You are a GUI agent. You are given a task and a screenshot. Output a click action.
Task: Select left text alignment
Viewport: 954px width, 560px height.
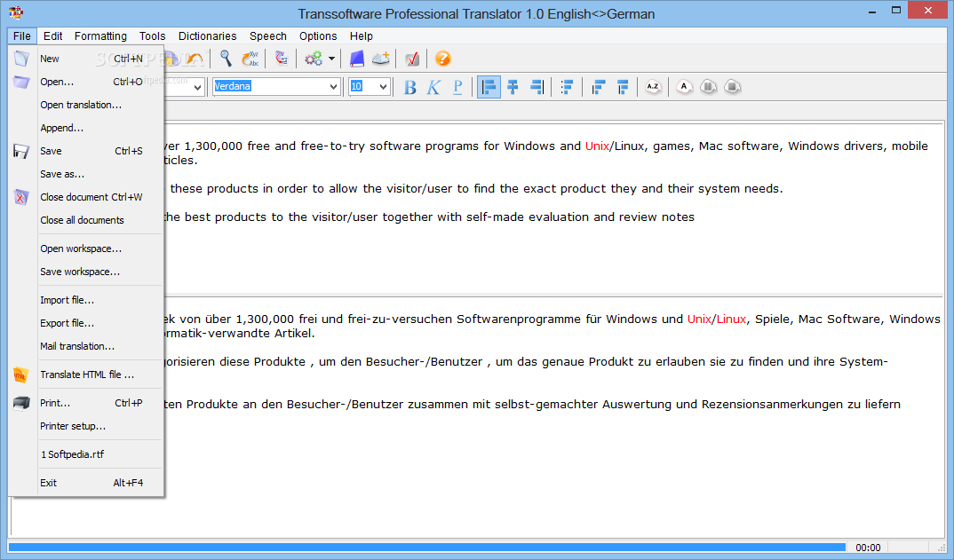(489, 87)
